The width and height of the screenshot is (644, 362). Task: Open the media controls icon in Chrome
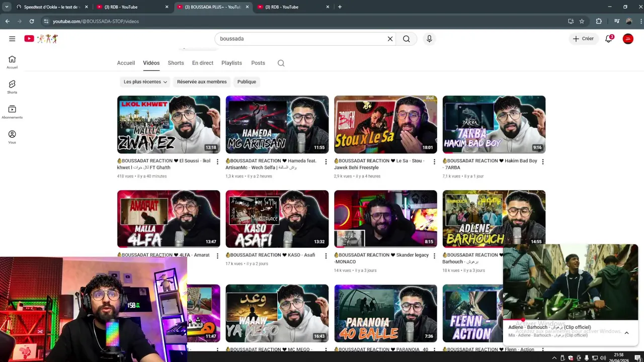[617, 21]
